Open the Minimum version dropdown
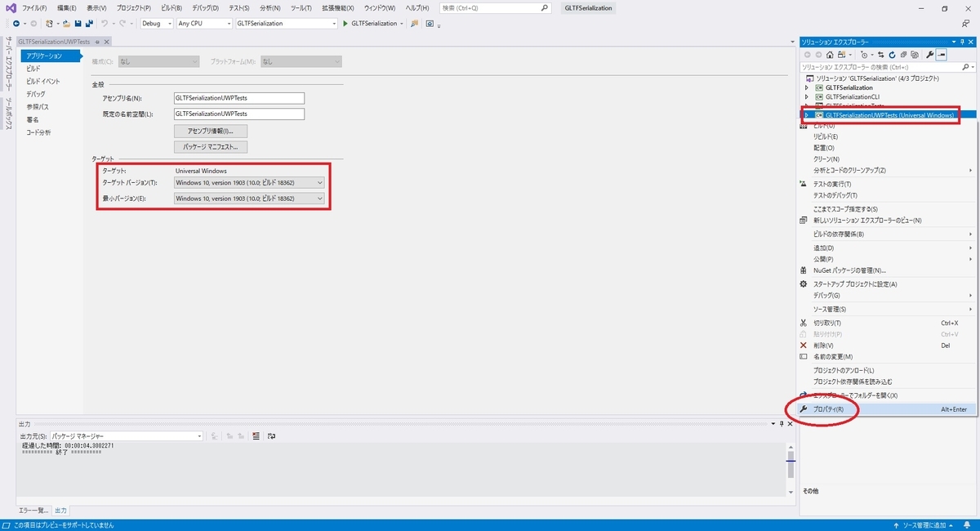This screenshot has height=531, width=980. pos(249,199)
